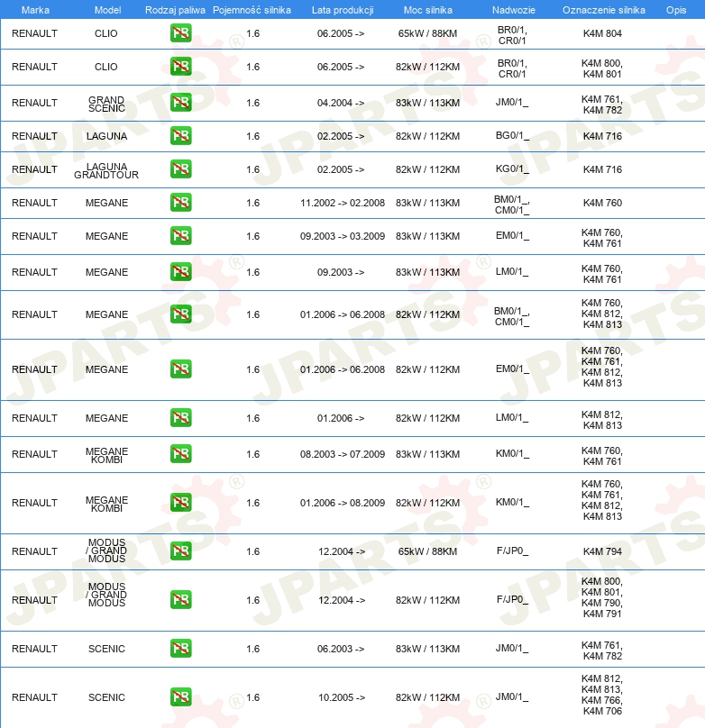Select engine code K4M 804 cell
Image resolution: width=705 pixels, height=728 pixels.
602,33
